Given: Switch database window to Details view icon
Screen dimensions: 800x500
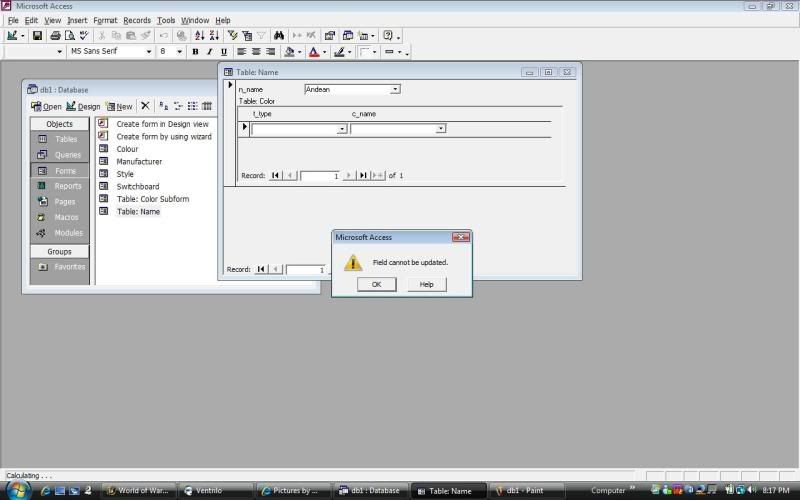Looking at the screenshot, I should 207,106.
